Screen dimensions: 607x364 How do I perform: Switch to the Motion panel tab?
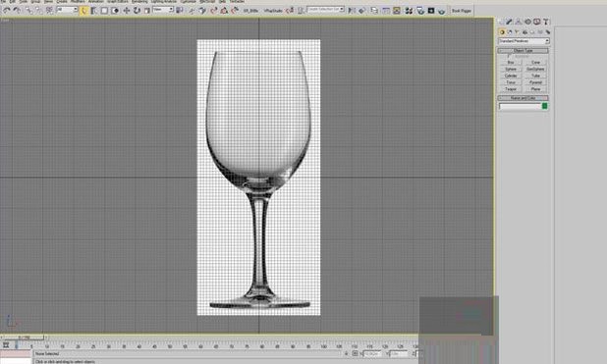point(528,22)
